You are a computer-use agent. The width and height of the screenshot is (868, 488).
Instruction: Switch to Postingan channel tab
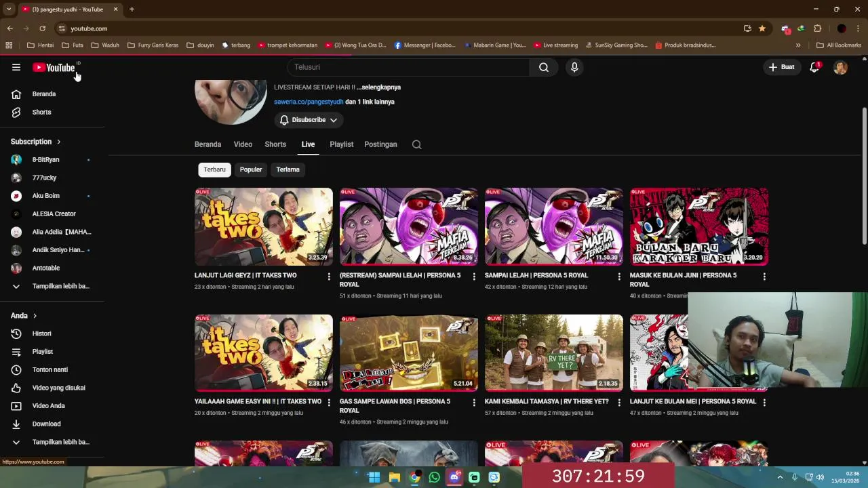coord(380,144)
